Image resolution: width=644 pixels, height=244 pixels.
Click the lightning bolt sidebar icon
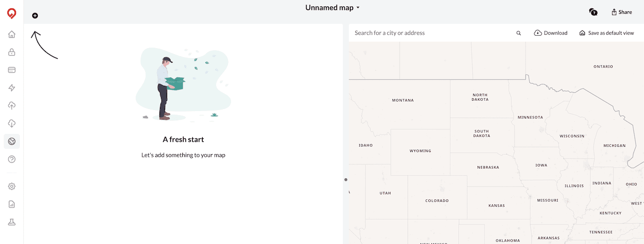pyautogui.click(x=12, y=88)
